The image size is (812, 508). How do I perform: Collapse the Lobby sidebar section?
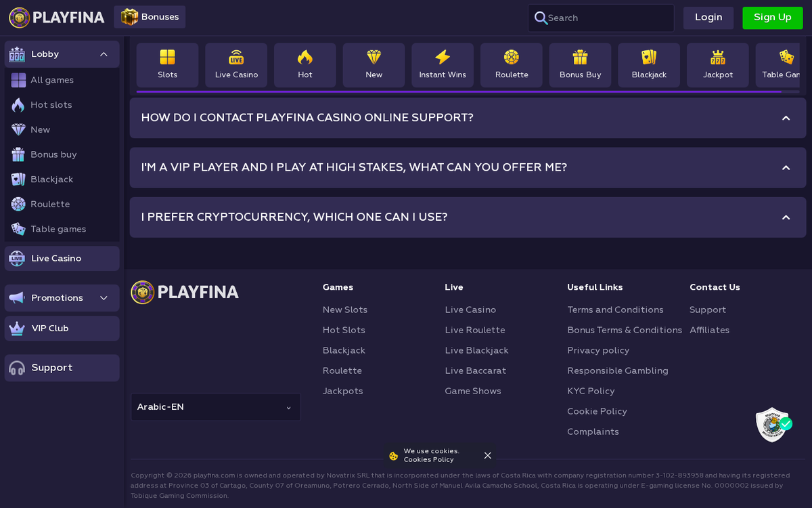pyautogui.click(x=104, y=54)
